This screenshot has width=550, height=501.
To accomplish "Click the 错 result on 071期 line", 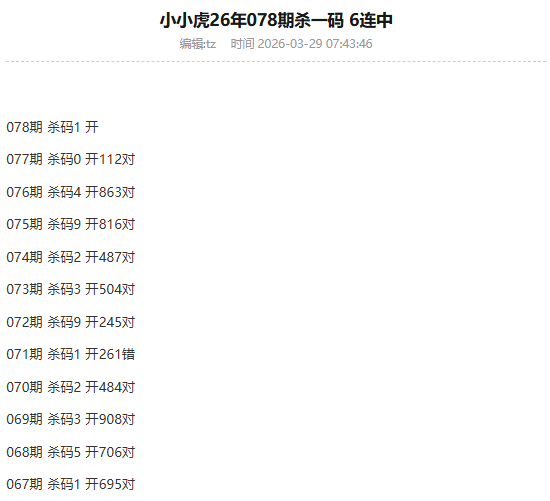I will tap(128, 354).
